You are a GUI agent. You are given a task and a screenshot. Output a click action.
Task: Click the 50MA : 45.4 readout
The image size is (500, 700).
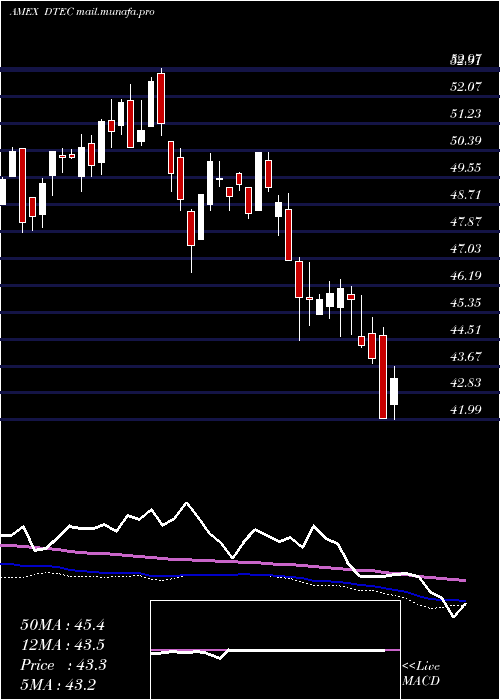[62, 625]
